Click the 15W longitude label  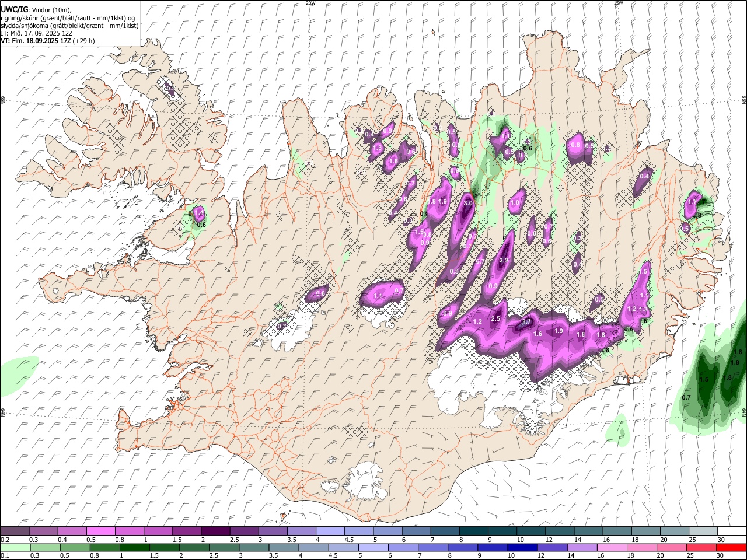click(x=618, y=3)
